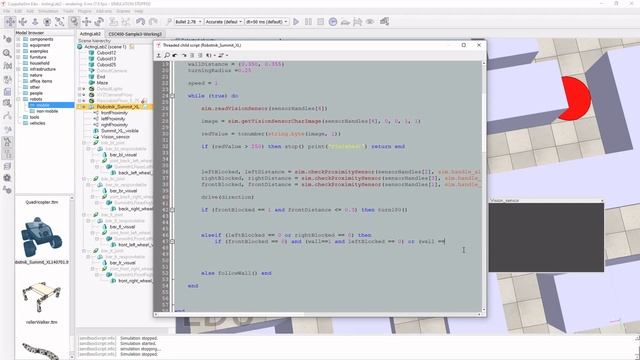Activate the fit-to-view tool
Viewport: 640px width, 360px height.
(60, 22)
